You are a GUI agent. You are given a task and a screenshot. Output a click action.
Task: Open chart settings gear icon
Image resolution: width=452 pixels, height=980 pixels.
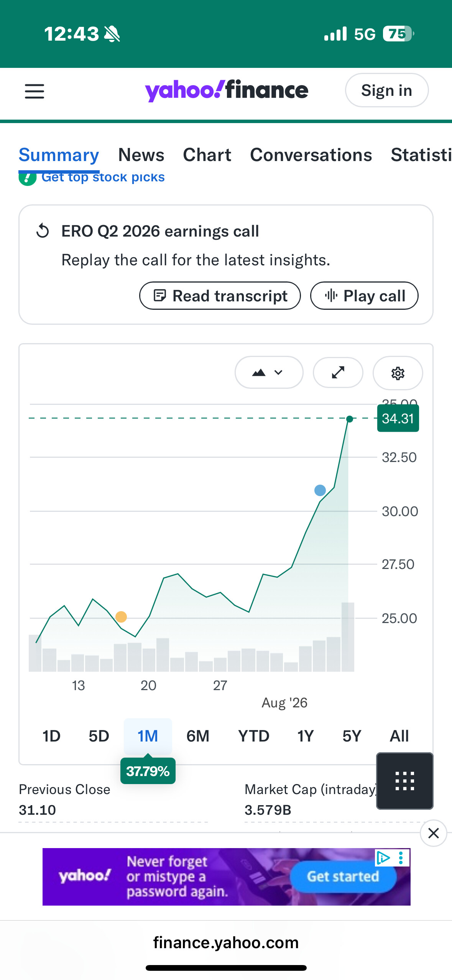coord(398,373)
